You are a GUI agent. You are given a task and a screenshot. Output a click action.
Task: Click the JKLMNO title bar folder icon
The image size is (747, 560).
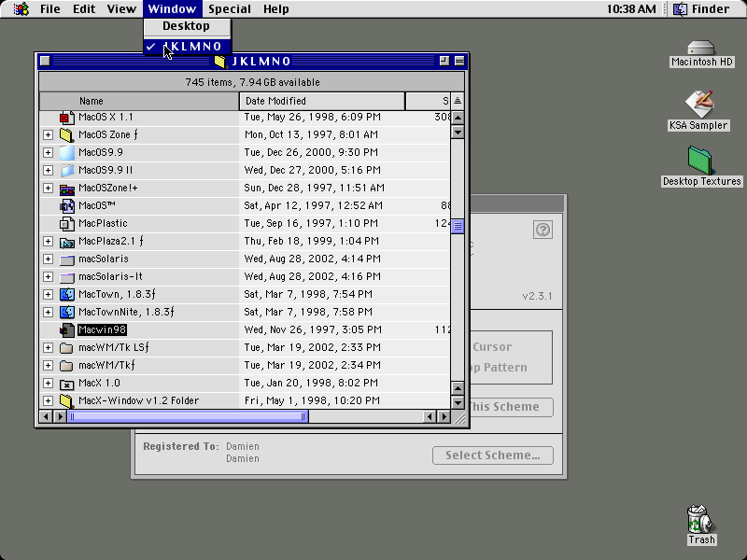(x=219, y=61)
